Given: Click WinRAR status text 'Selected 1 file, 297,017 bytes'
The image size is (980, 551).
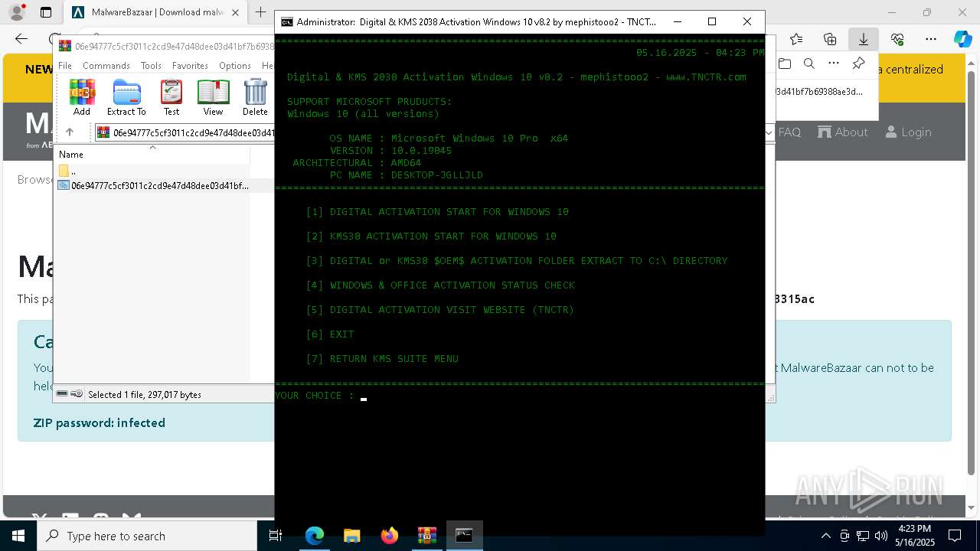Looking at the screenshot, I should tap(145, 395).
